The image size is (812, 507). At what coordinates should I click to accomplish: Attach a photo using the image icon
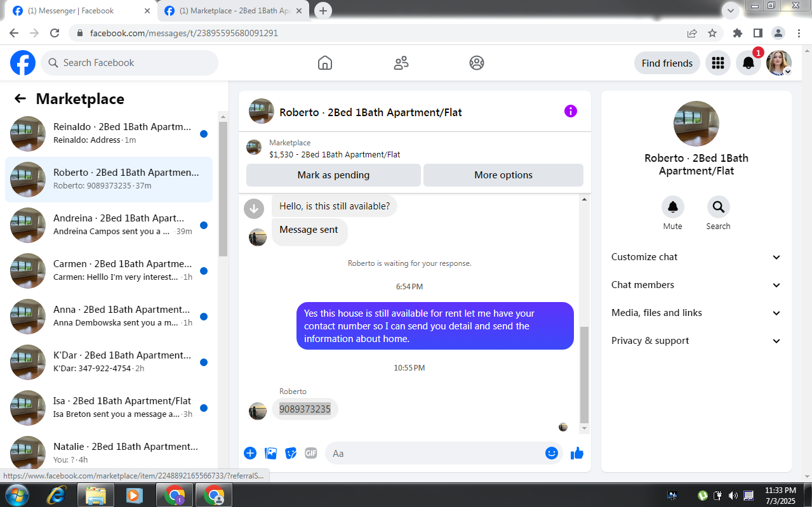270,453
